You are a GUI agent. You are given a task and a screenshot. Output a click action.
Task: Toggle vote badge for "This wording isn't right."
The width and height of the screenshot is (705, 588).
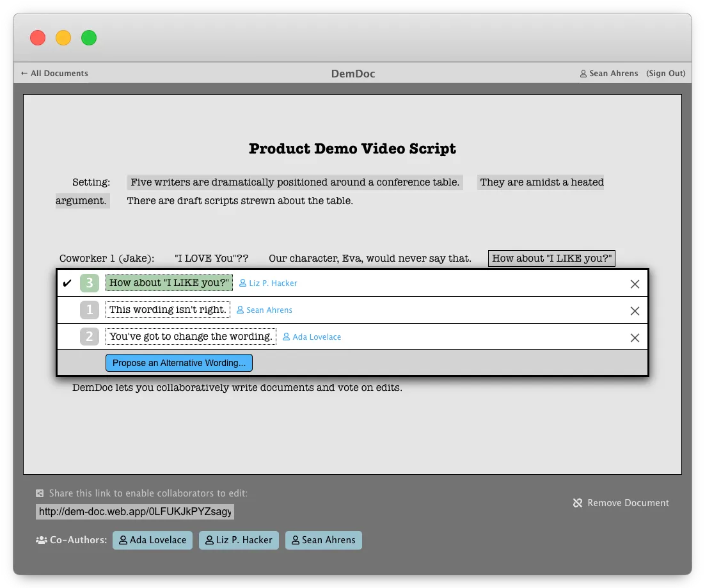(90, 310)
